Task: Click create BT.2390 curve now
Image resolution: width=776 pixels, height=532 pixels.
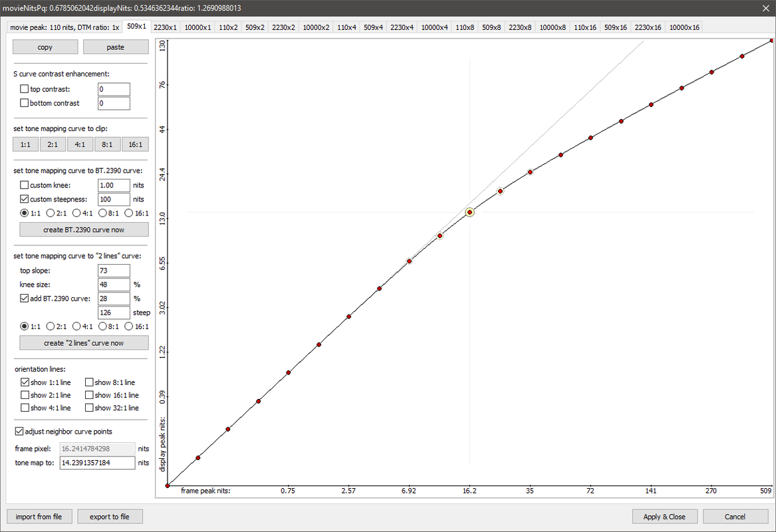Action: [84, 229]
